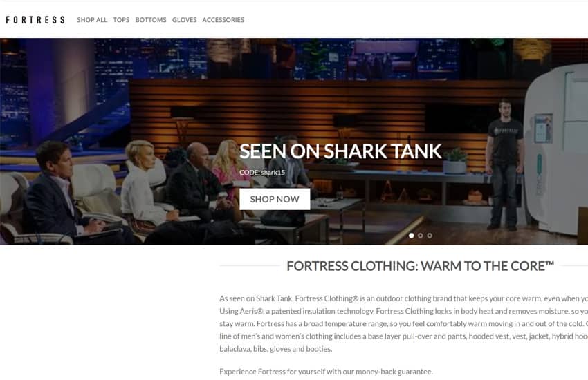
Task: Click the SHOP NOW button
Action: click(275, 199)
